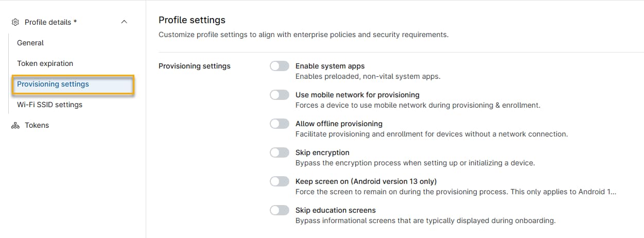Image resolution: width=644 pixels, height=238 pixels.
Task: Toggle Use mobile network for provisioning
Action: (280, 95)
